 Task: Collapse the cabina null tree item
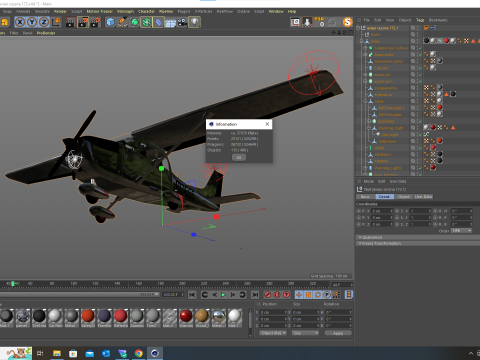coord(365,101)
